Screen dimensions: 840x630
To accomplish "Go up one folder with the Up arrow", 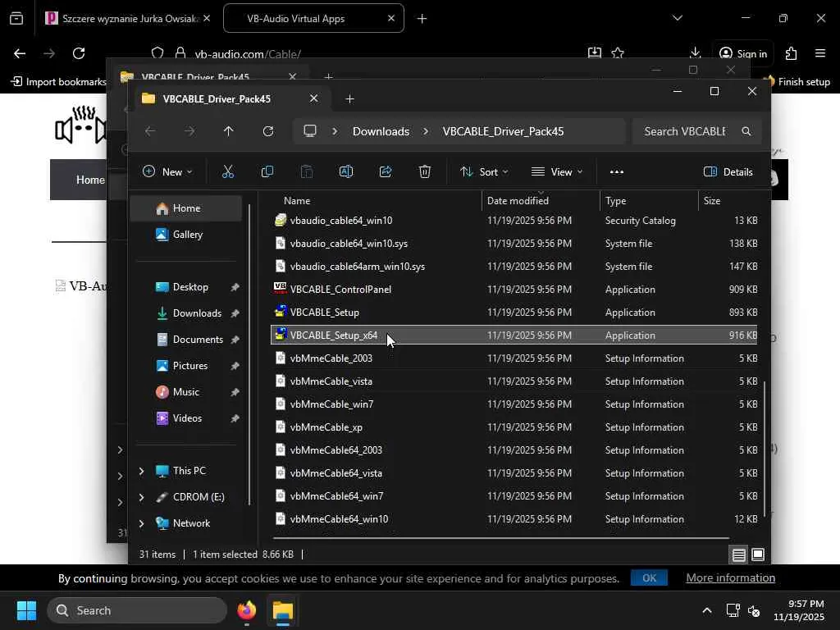I will pyautogui.click(x=229, y=131).
